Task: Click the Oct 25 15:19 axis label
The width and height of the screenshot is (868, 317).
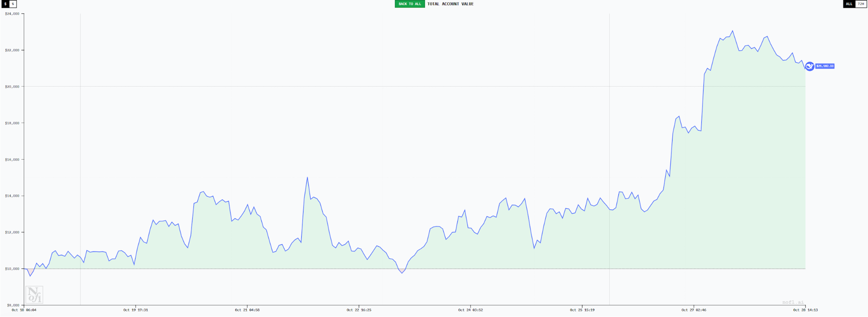Action: pos(582,310)
